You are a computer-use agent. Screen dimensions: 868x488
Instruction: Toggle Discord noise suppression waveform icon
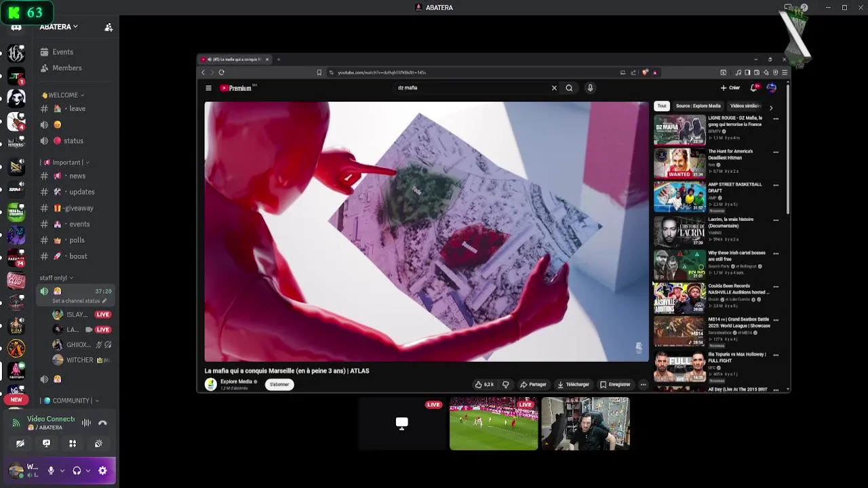[x=86, y=423]
